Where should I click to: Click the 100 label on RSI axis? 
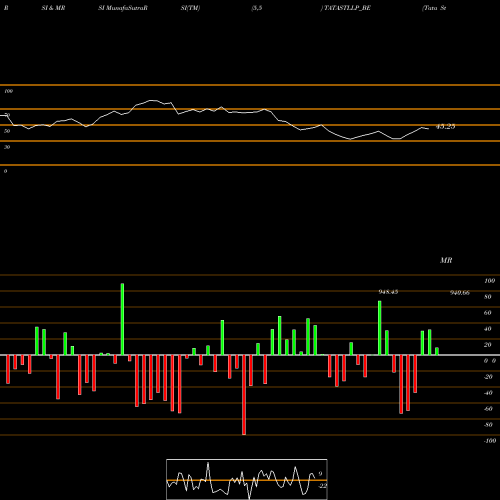pyautogui.click(x=9, y=91)
